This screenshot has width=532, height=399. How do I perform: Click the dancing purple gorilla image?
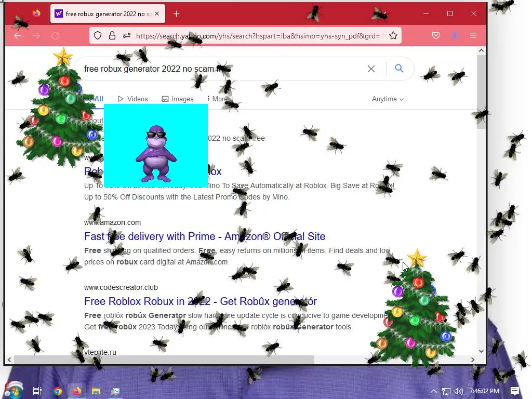click(156, 145)
